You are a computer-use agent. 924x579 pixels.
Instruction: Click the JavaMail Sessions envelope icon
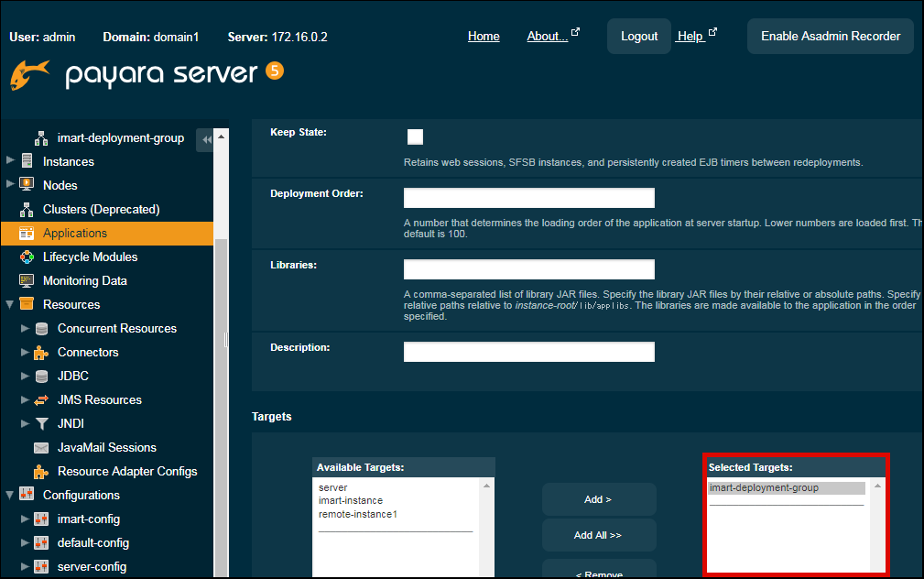(41, 447)
